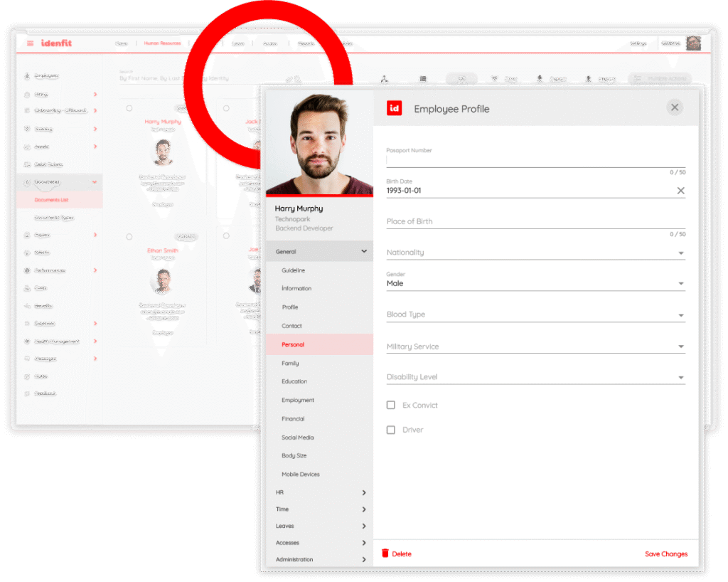Open Documents List in sidebar
Image resolution: width=728 pixels, height=582 pixels.
tap(51, 200)
